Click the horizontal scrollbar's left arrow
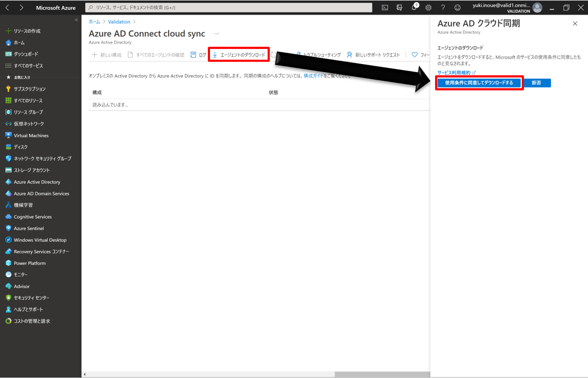Viewport: 588px width, 378px height. pyautogui.click(x=85, y=374)
